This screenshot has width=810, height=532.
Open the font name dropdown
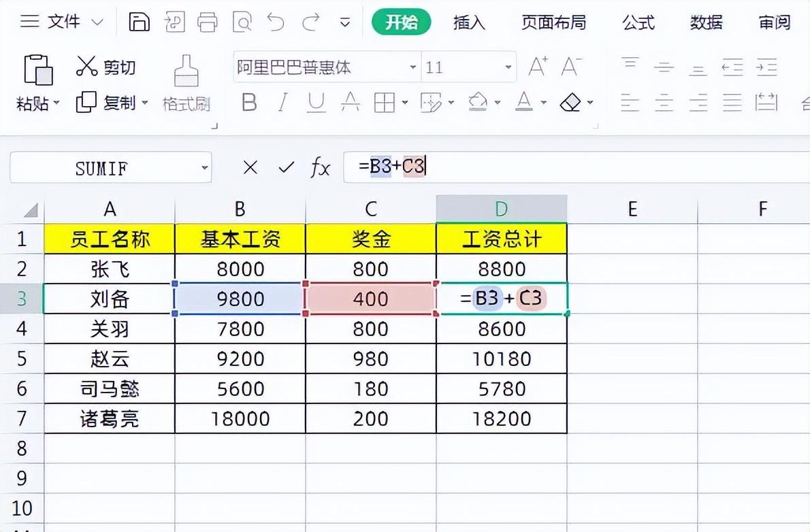click(x=412, y=67)
